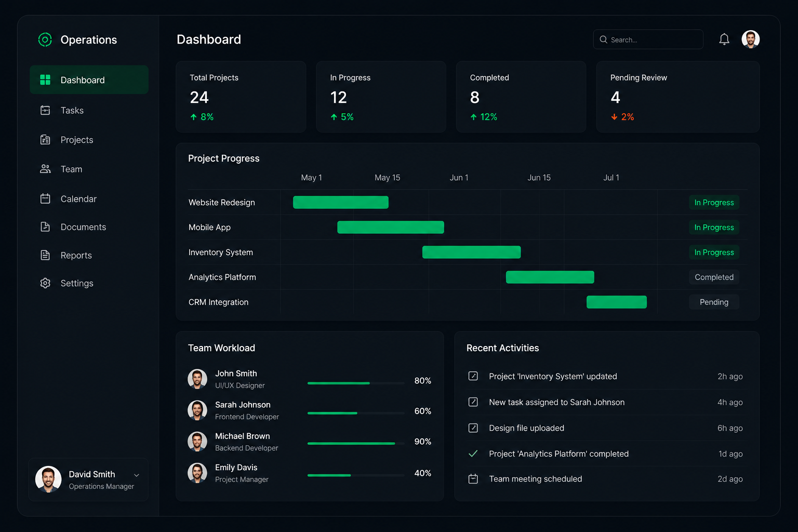Select the Analytics Platform Gantt bar

tap(550, 277)
